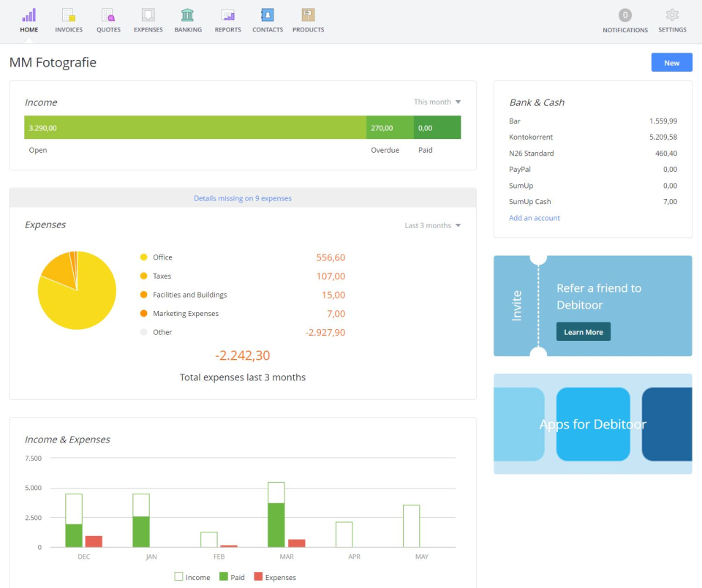Open the Products box icon
Viewport: 702px width, 588px height.
tap(308, 15)
